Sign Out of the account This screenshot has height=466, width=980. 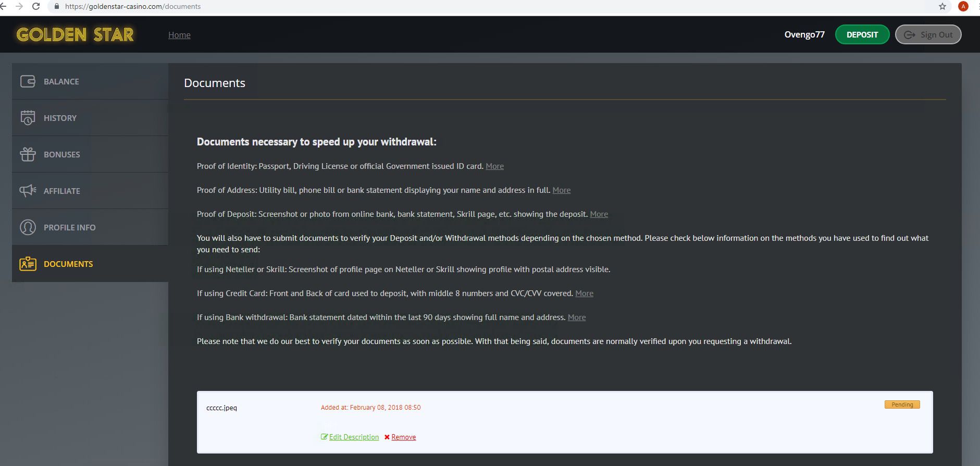click(928, 34)
